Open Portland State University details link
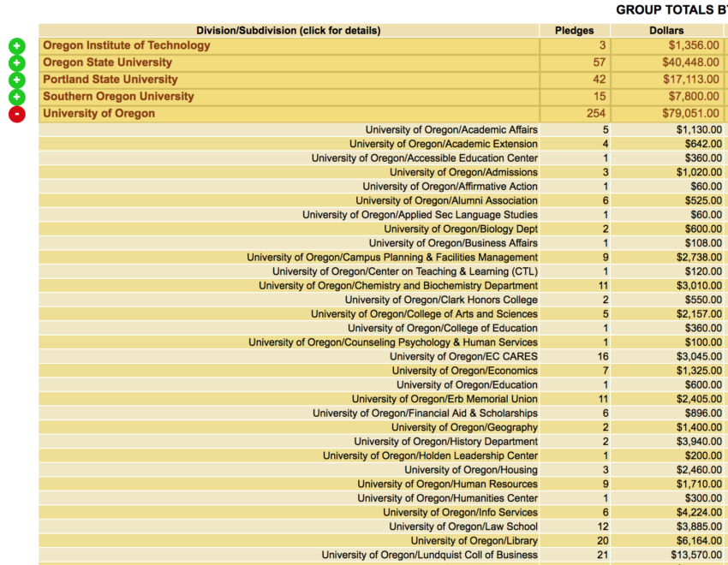 [x=110, y=80]
